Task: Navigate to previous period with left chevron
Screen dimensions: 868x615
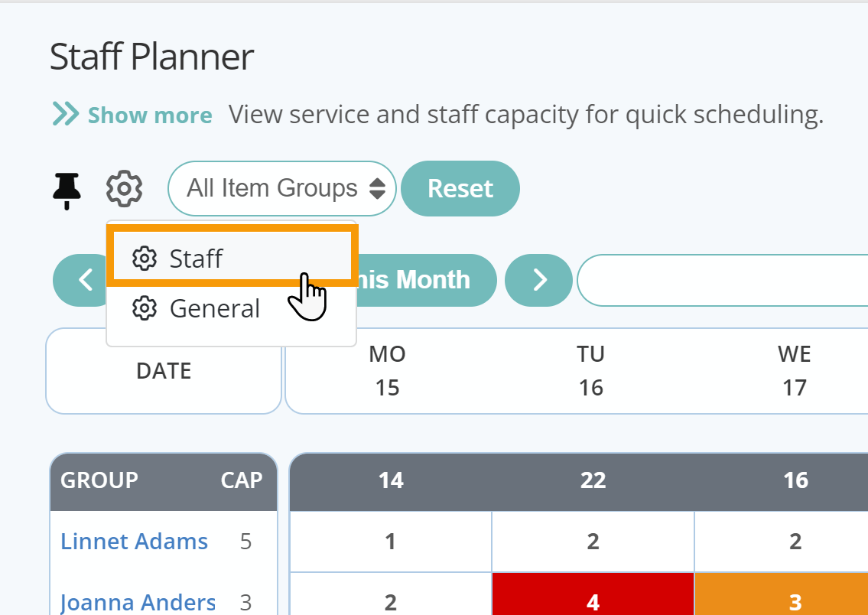Action: click(x=83, y=280)
